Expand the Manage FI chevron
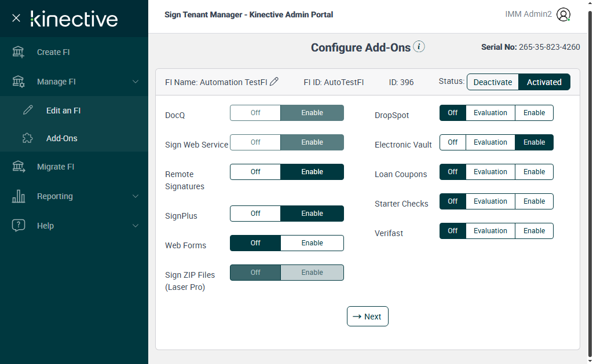The height and width of the screenshot is (364, 593). pos(136,82)
